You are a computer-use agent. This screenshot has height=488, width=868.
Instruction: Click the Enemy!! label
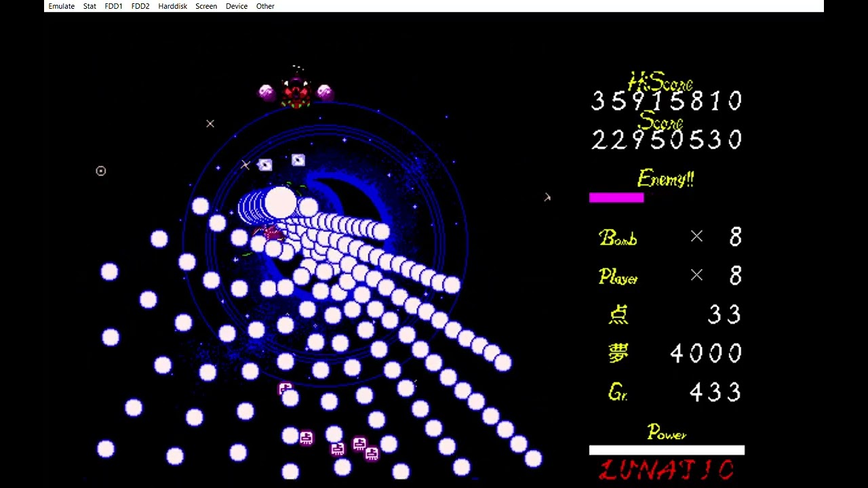point(665,179)
